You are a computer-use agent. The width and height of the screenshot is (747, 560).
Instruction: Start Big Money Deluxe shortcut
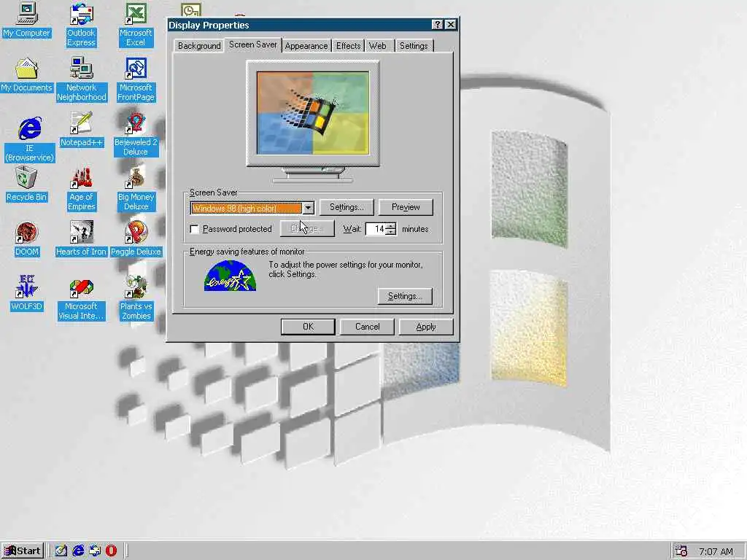pyautogui.click(x=136, y=189)
